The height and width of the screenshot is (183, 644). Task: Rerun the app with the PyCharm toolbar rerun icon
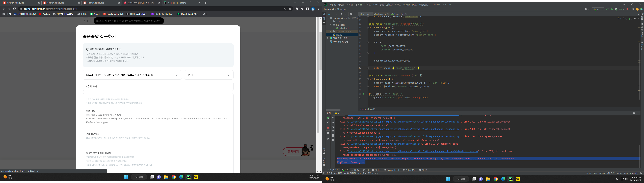click(607, 9)
